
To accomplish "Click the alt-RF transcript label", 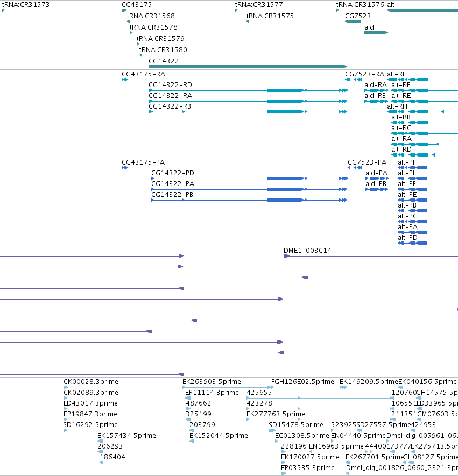I will coord(400,84).
